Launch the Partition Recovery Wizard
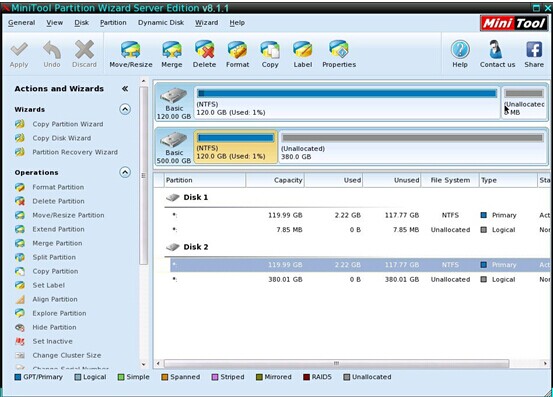This screenshot has width=553, height=397. [75, 152]
